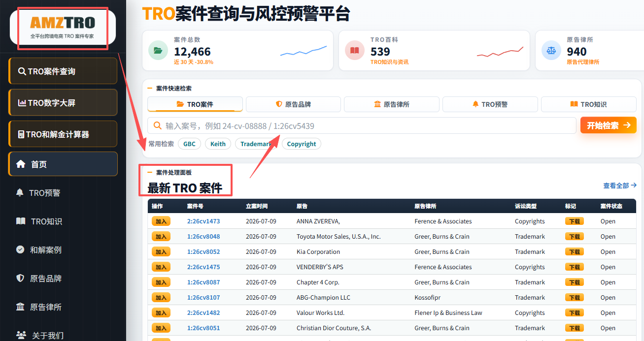Click the case number search input field
This screenshot has width=644, height=341.
[362, 125]
